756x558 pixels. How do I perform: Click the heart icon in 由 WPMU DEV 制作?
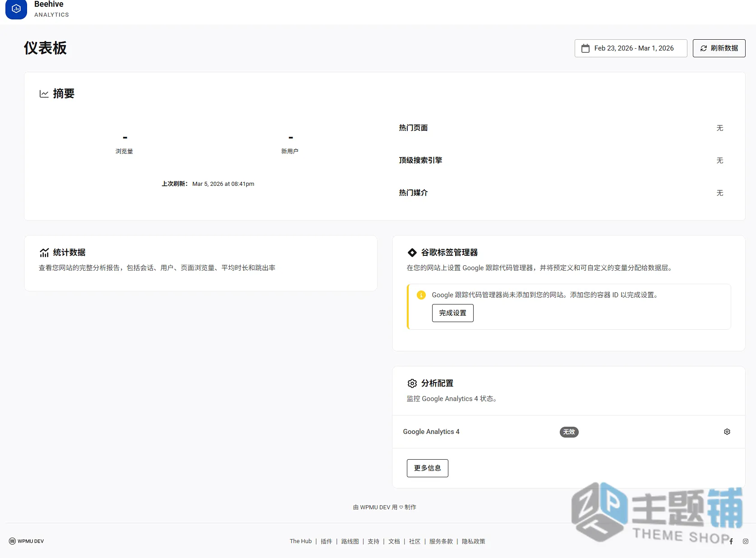pyautogui.click(x=401, y=507)
